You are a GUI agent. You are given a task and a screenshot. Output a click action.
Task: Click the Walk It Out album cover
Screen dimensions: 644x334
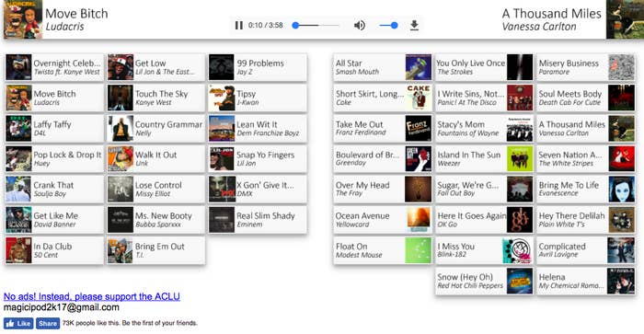(121, 159)
